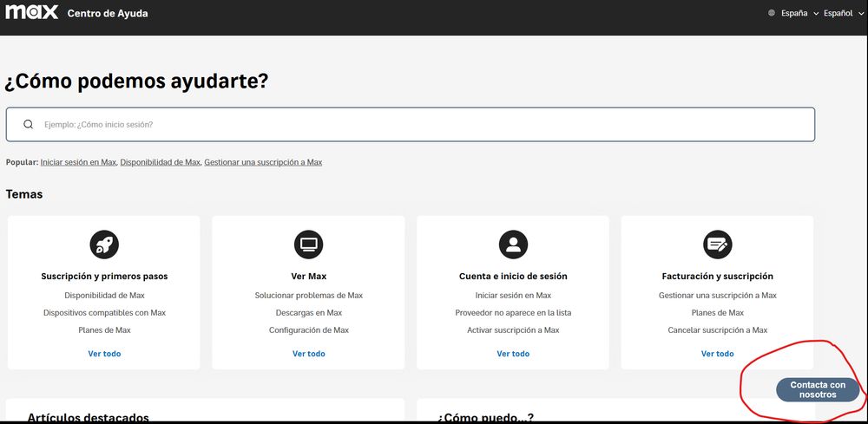The height and width of the screenshot is (424, 868).
Task: Open popular link Disponibilidad de Max
Action: tap(160, 162)
